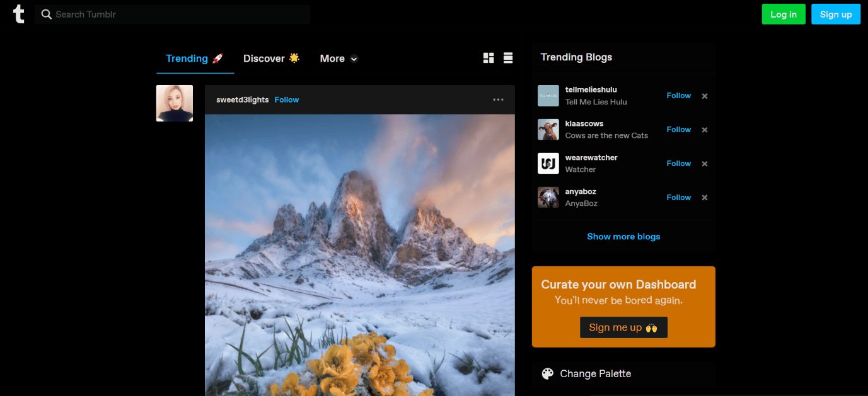Open the Discover tab

click(x=272, y=59)
